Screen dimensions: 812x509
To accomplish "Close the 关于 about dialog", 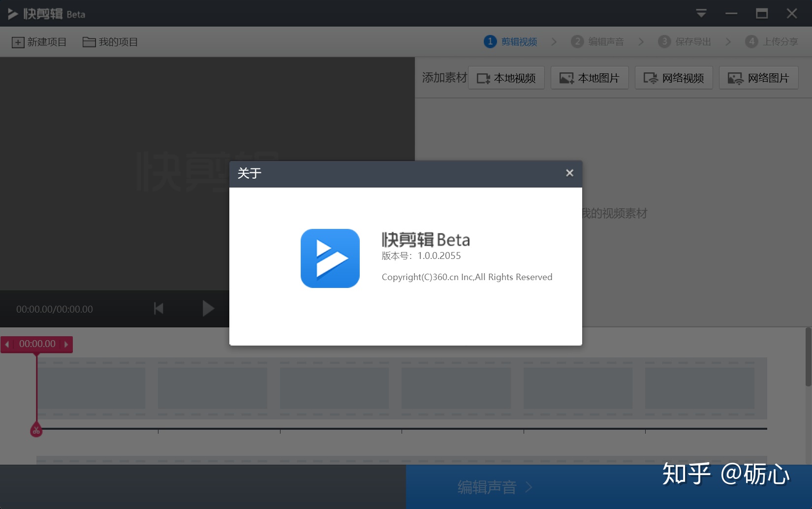I will pyautogui.click(x=569, y=173).
